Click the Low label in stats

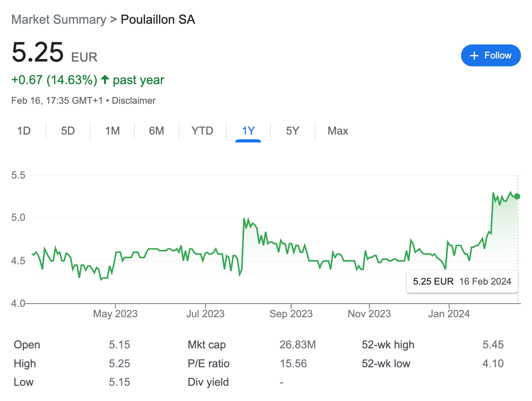24,382
